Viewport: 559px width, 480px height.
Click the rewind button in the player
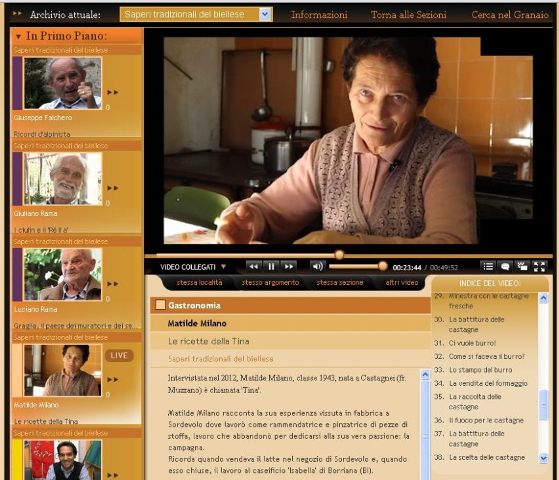(253, 266)
